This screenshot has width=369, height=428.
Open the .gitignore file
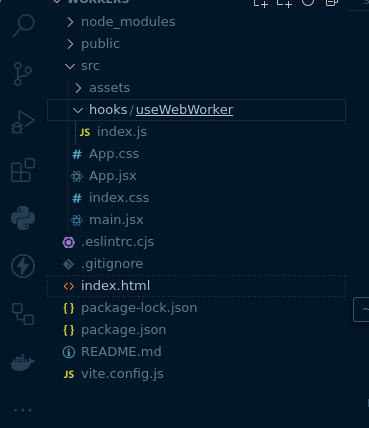[x=196, y=264]
